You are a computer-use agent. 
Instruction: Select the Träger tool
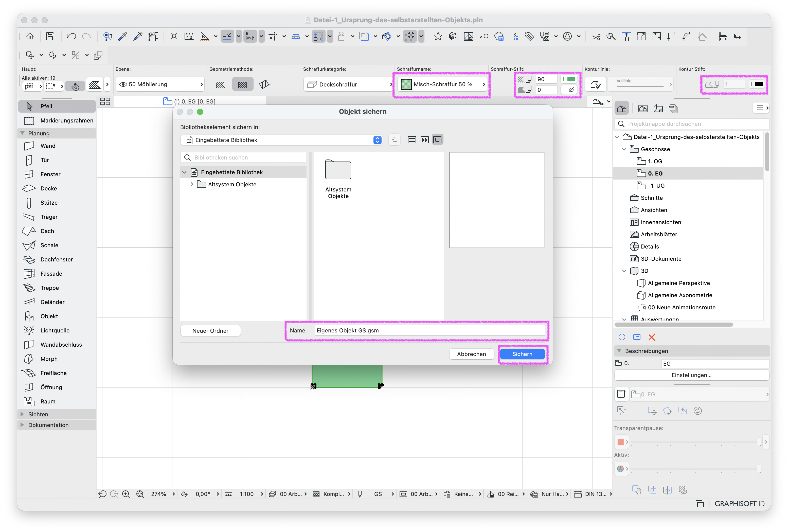[57, 217]
